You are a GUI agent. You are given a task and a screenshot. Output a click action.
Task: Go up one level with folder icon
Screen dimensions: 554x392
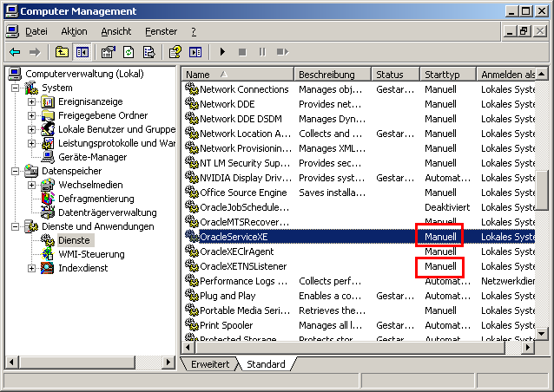[x=62, y=52]
